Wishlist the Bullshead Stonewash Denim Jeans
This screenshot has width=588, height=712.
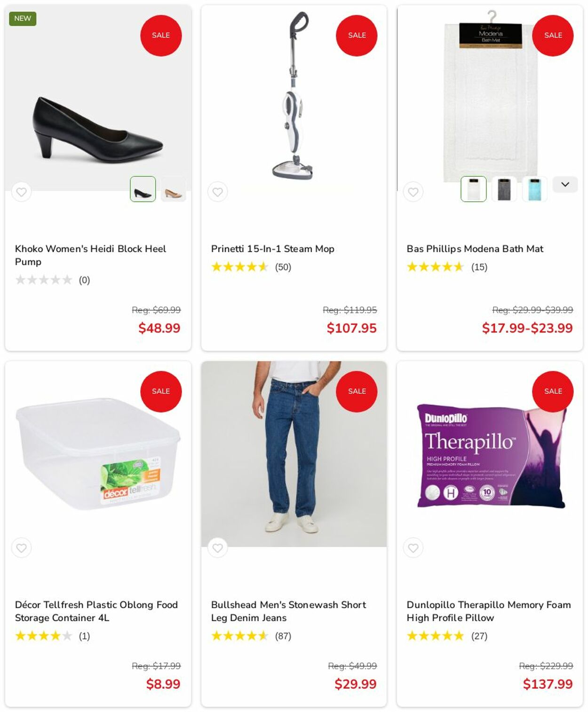[x=217, y=548]
